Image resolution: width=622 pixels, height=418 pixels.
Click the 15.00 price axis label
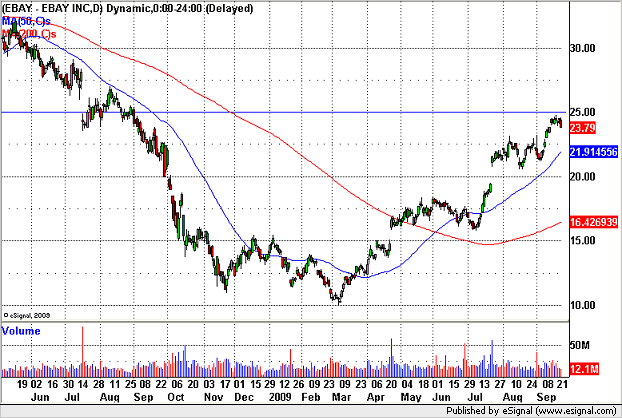(582, 240)
